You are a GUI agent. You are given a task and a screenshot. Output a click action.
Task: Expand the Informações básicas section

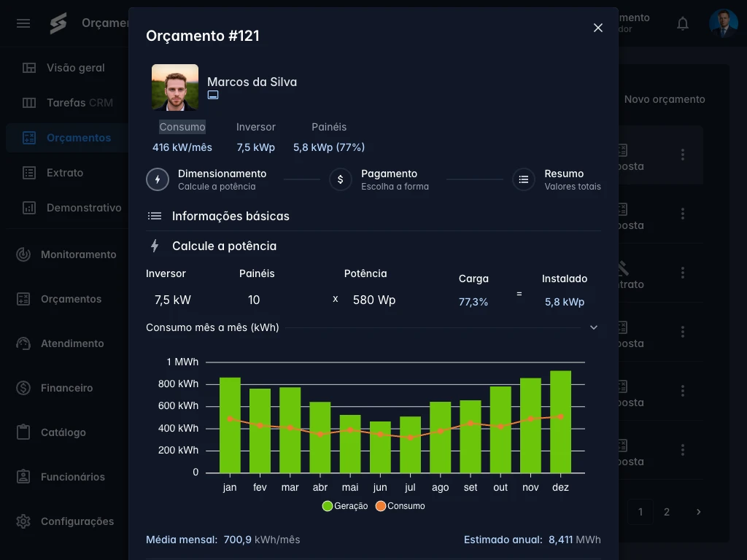tap(231, 216)
